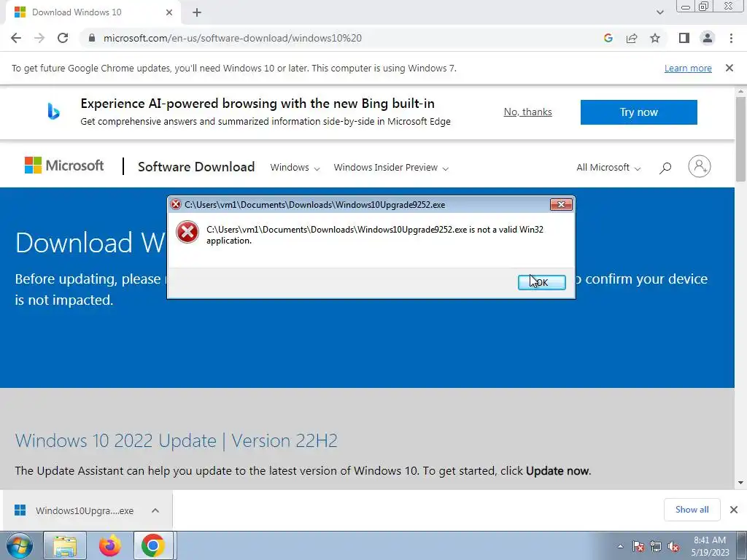The image size is (747, 560).
Task: Bookmark this page with the star icon
Action: tap(655, 38)
